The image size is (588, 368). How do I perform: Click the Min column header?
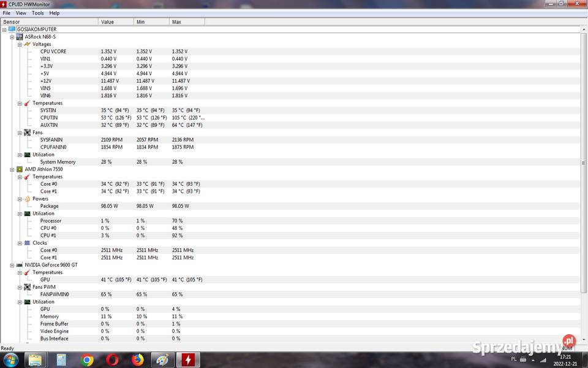pos(151,22)
